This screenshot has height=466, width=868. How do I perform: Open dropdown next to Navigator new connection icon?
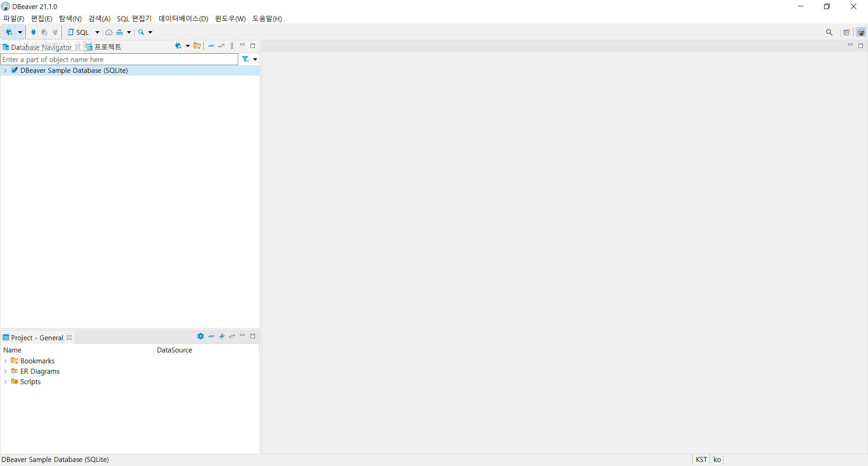pyautogui.click(x=188, y=46)
